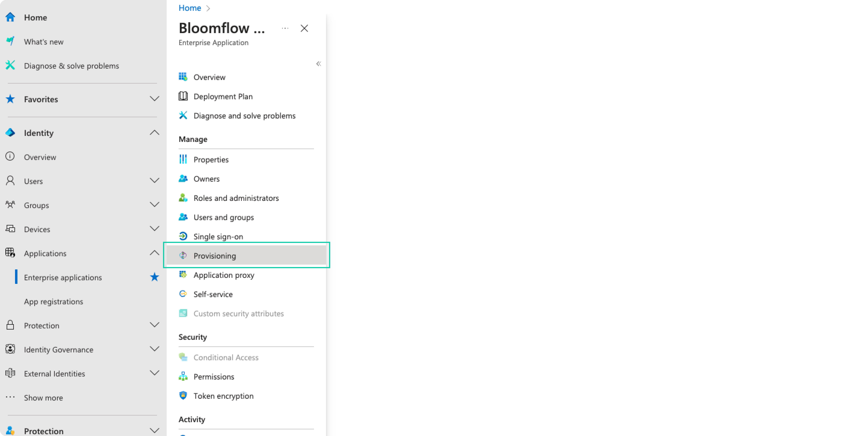
Task: Click the Diagnose & solve problems wrench icon
Action: point(10,65)
